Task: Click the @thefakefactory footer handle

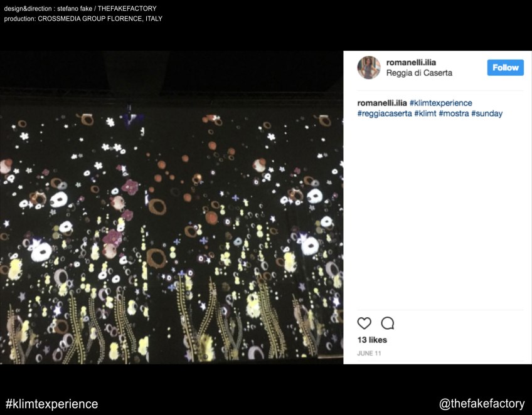Action: (482, 404)
